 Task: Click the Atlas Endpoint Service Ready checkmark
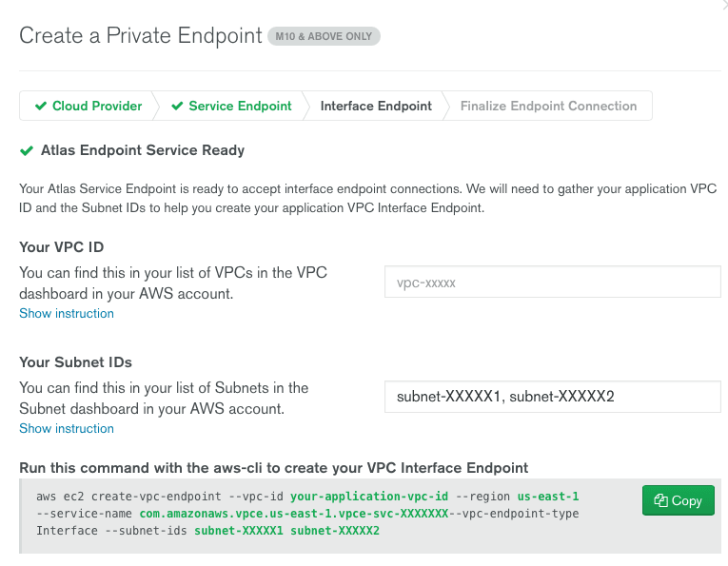pos(26,150)
